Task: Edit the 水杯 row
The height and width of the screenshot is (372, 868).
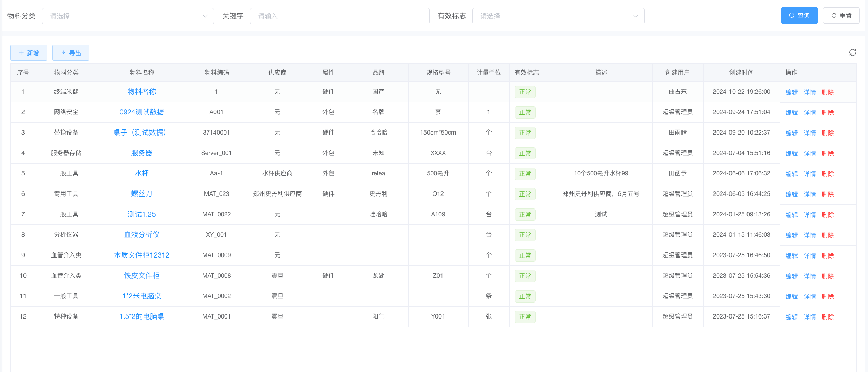Action: click(x=791, y=174)
